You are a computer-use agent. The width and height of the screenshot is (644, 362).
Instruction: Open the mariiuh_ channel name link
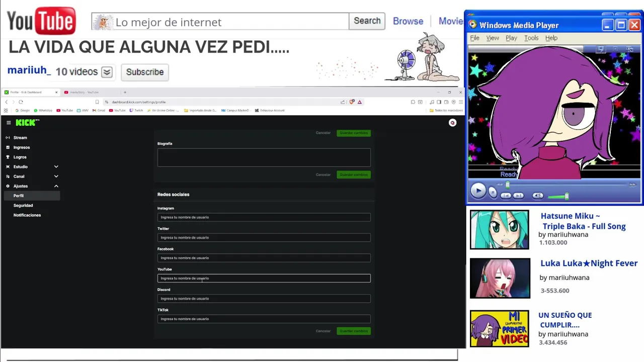29,70
